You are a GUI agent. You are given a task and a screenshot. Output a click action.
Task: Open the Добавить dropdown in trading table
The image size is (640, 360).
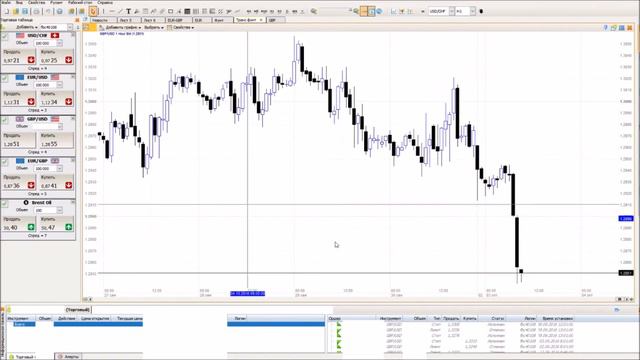pyautogui.click(x=27, y=27)
